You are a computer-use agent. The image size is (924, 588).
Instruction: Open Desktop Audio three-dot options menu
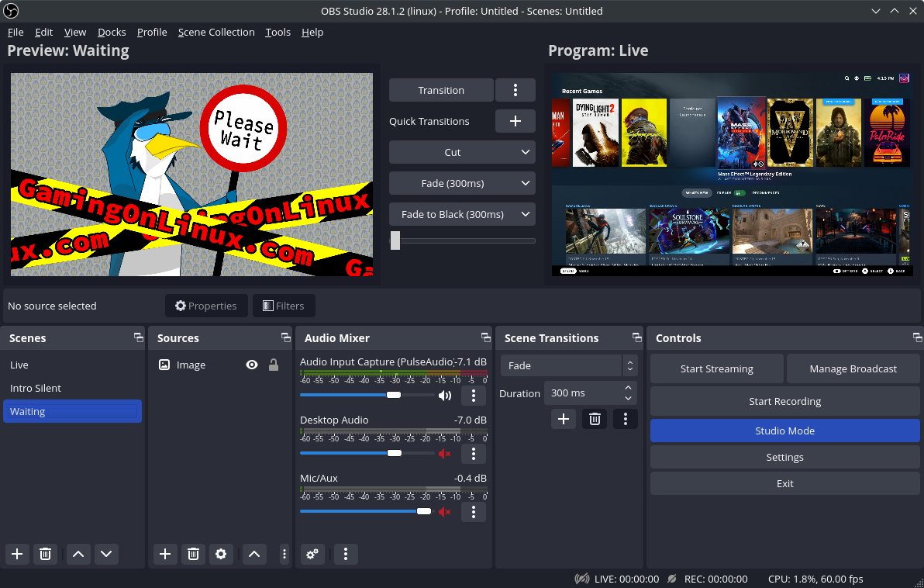(x=474, y=454)
